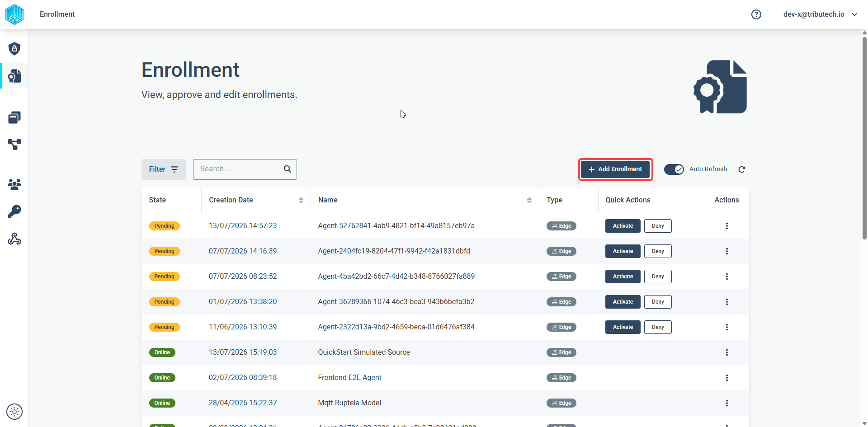This screenshot has width=868, height=427.
Task: Select name Agent-2404fc19-8204-47f1-9942-f42a1831dbfd
Action: click(394, 251)
